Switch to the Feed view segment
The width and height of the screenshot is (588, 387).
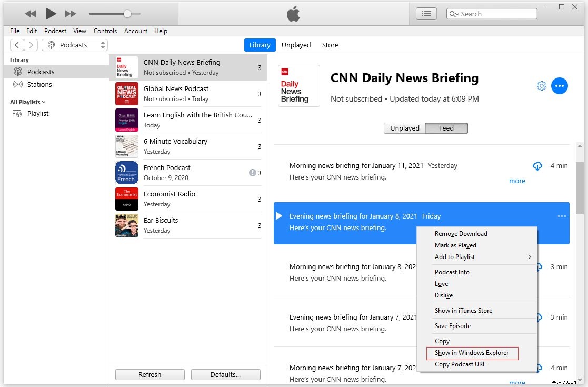(x=446, y=128)
